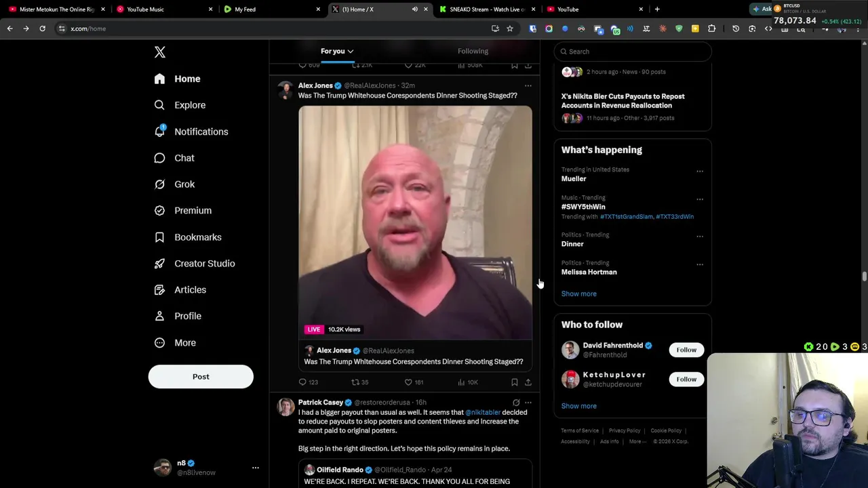This screenshot has height=488, width=868.
Task: Switch to the Following tab
Action: (x=473, y=51)
